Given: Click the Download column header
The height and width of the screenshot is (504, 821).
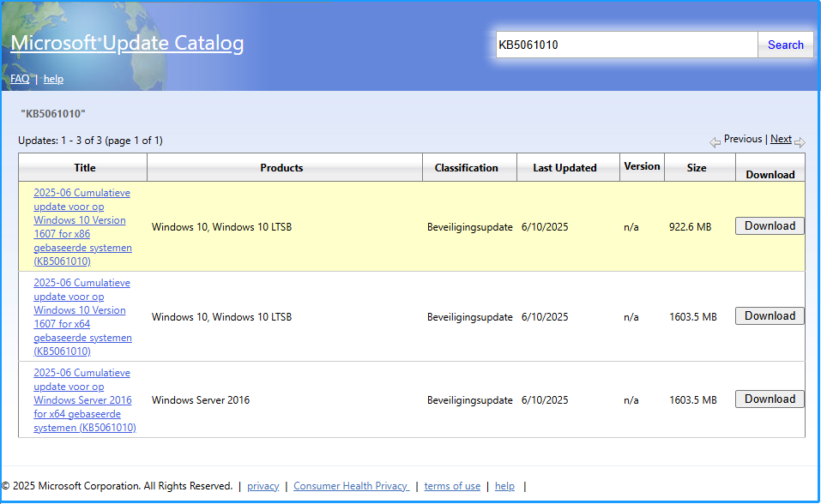Looking at the screenshot, I should [x=770, y=175].
